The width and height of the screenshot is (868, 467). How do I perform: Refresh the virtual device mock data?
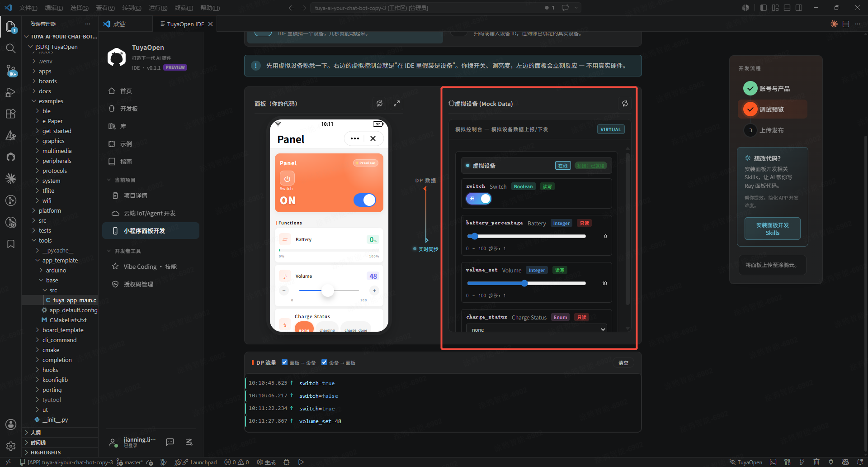point(625,104)
